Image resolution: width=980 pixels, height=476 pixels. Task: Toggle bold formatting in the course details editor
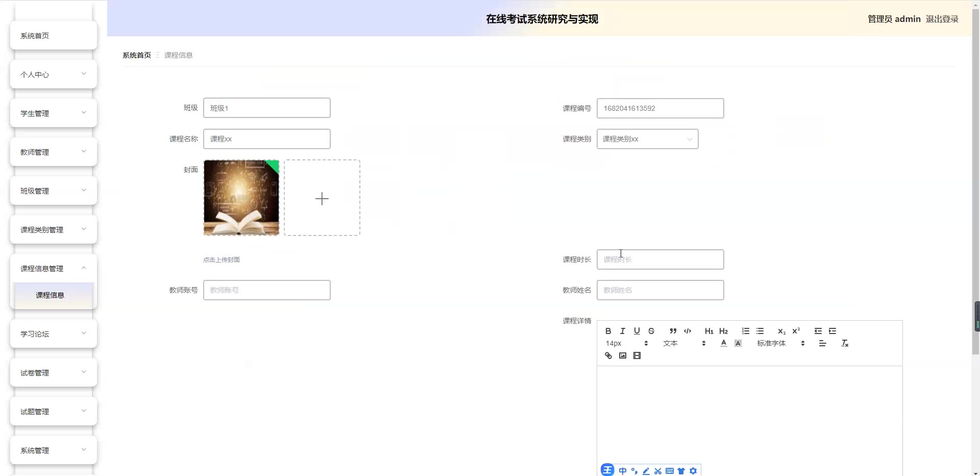[x=608, y=331]
